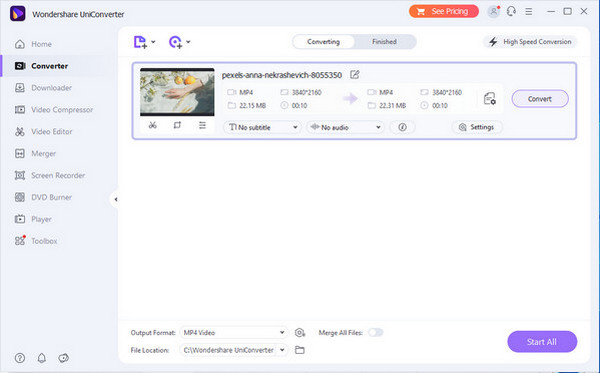Open the Crop tool under thumbnail
600x373 pixels.
pyautogui.click(x=177, y=125)
